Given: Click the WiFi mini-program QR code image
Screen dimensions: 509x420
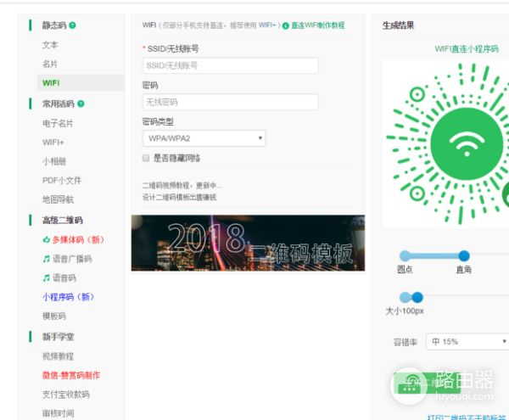Looking at the screenshot, I should coord(447,143).
